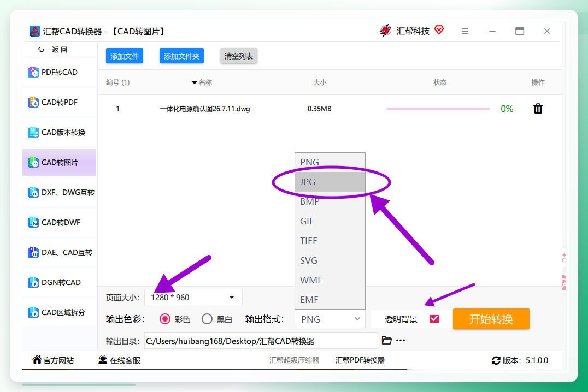Open the hamburger menu in title bar
Image resolution: width=588 pixels, height=392 pixels.
click(x=465, y=31)
